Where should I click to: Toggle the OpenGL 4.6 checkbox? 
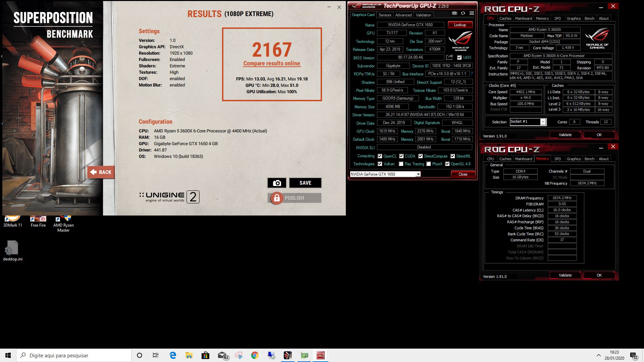[x=447, y=164]
